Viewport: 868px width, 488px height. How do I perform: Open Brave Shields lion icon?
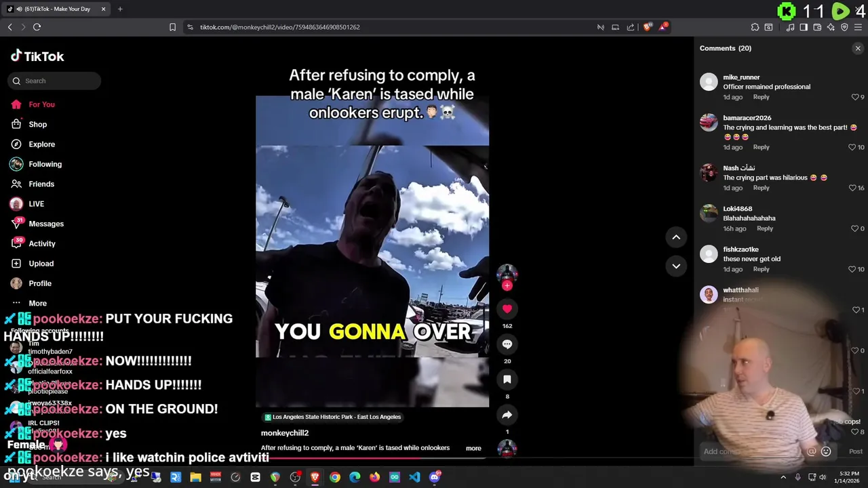point(647,27)
